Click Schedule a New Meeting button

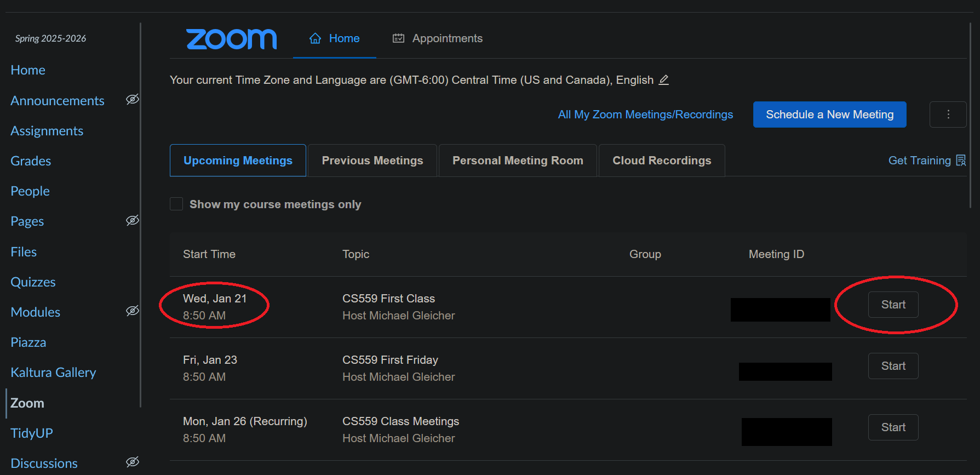coord(829,115)
